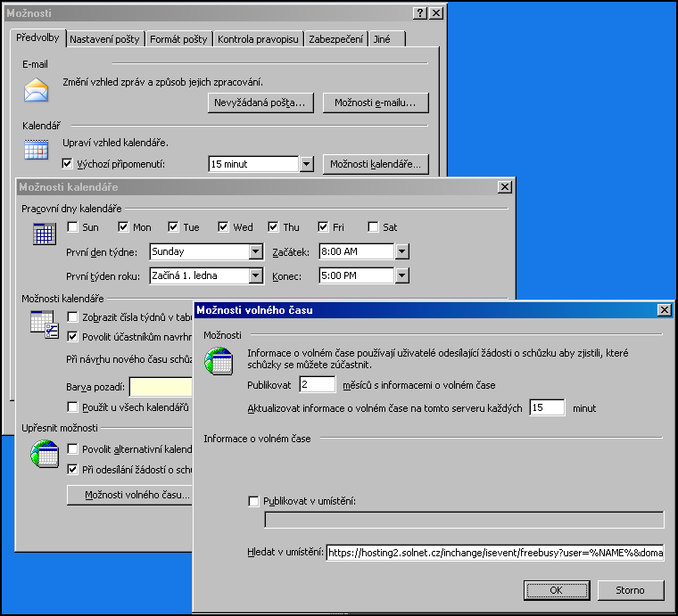Click the work days calendar grid icon
Screen dimensions: 678x616
(x=45, y=234)
